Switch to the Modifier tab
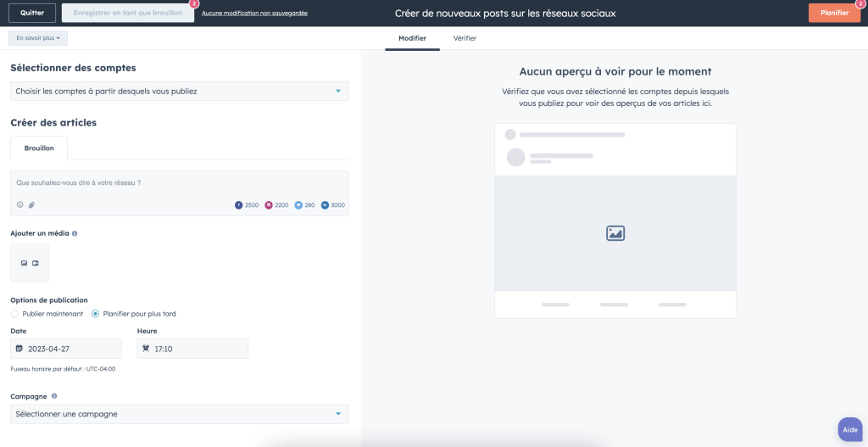The image size is (868, 447). click(x=413, y=39)
